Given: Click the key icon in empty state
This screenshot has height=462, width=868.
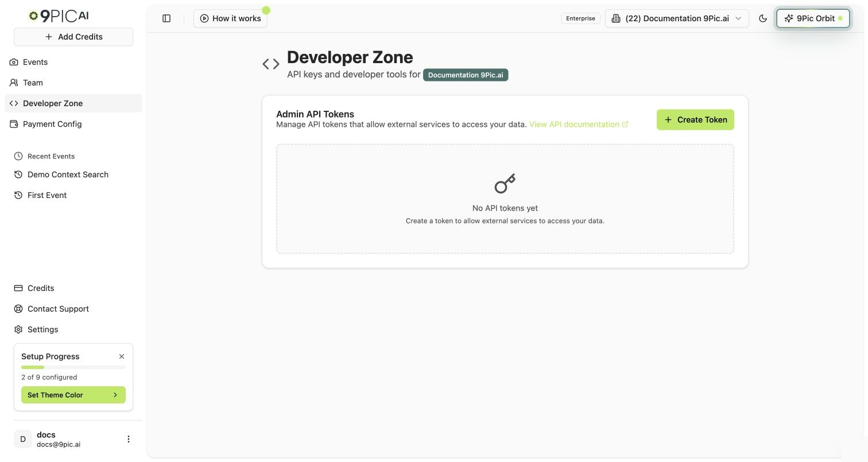Looking at the screenshot, I should 505,184.
